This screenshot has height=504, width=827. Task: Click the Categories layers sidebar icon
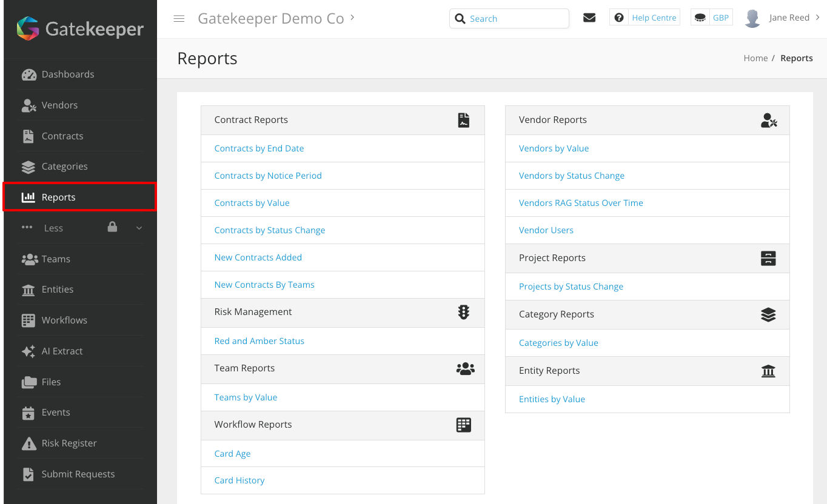[28, 167]
